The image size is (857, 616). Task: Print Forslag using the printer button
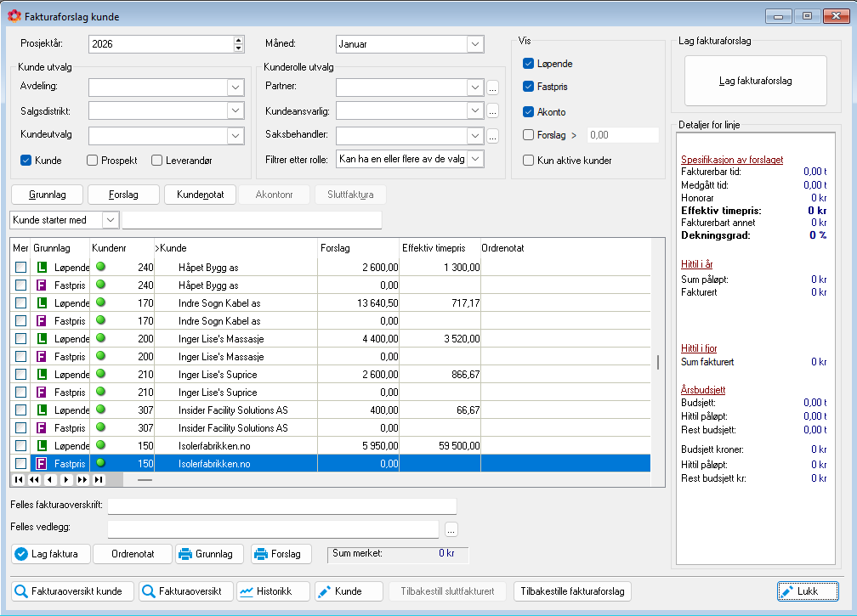(x=277, y=554)
